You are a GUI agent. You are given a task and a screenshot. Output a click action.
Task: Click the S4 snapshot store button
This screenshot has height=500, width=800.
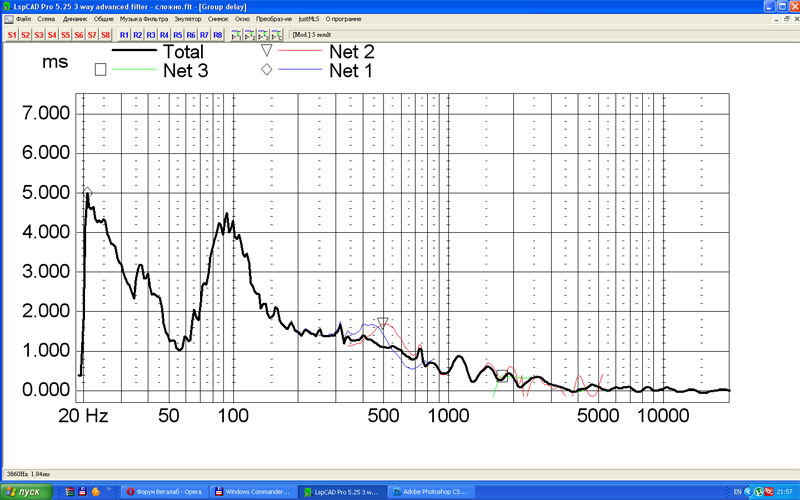52,35
